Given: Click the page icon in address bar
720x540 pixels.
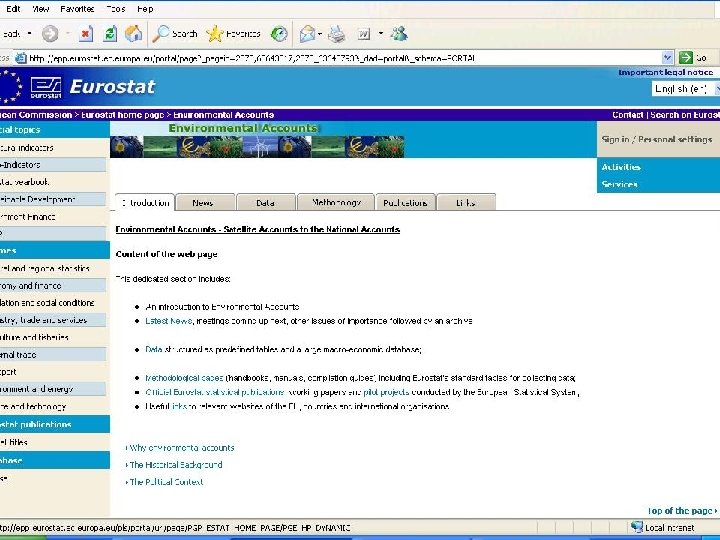Looking at the screenshot, I should tap(21, 58).
